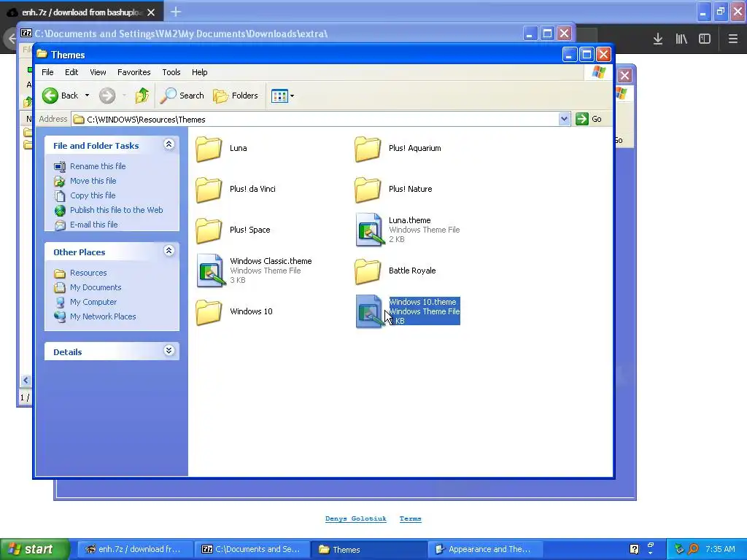
Task: Open the Views dropdown in toolbar
Action: click(282, 96)
